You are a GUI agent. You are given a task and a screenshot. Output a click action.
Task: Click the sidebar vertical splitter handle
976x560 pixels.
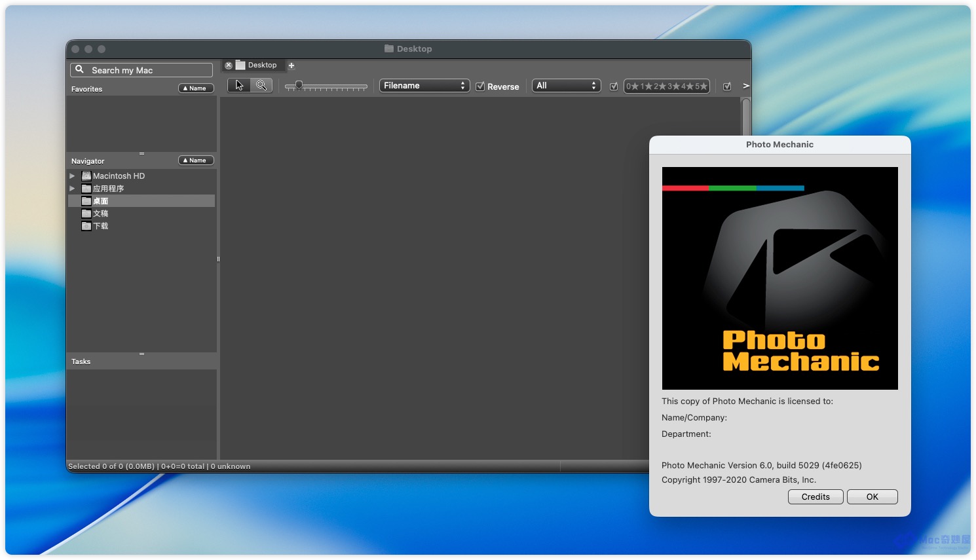click(218, 259)
